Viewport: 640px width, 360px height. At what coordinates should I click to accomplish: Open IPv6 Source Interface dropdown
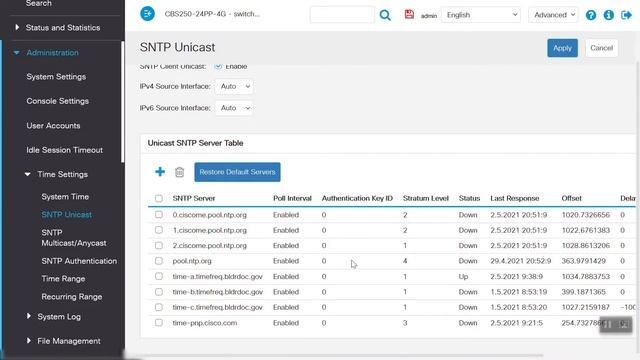point(234,108)
